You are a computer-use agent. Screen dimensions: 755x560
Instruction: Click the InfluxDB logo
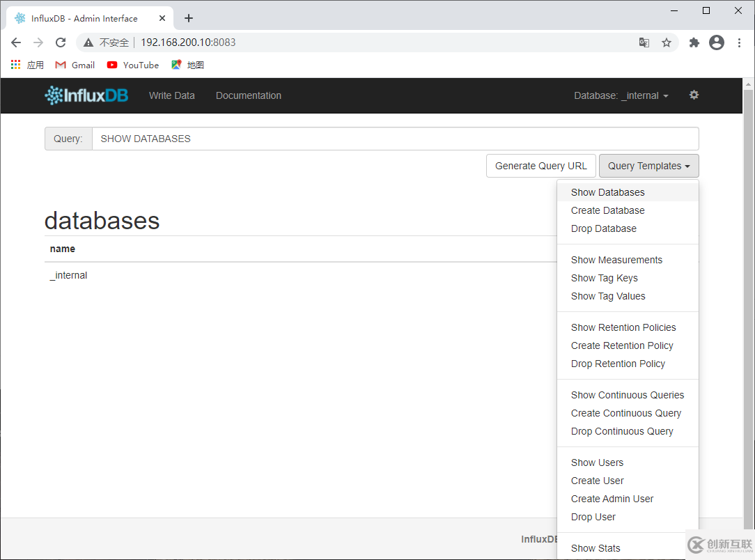(86, 95)
